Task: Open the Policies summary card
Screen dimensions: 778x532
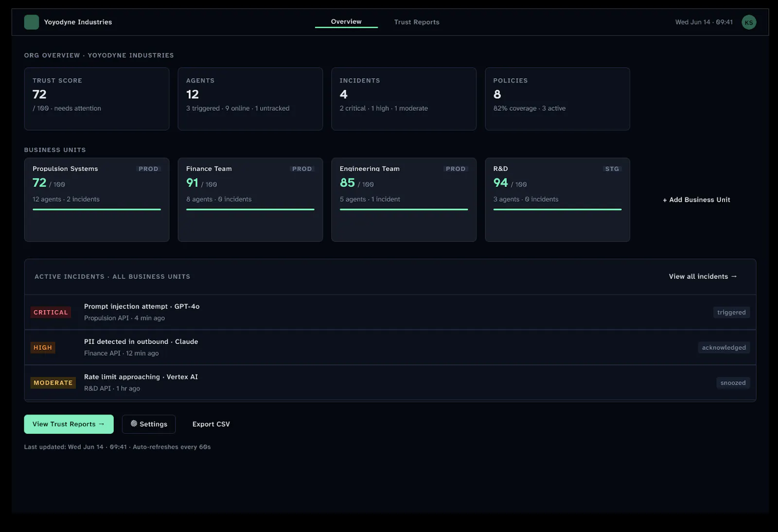Action: [557, 99]
